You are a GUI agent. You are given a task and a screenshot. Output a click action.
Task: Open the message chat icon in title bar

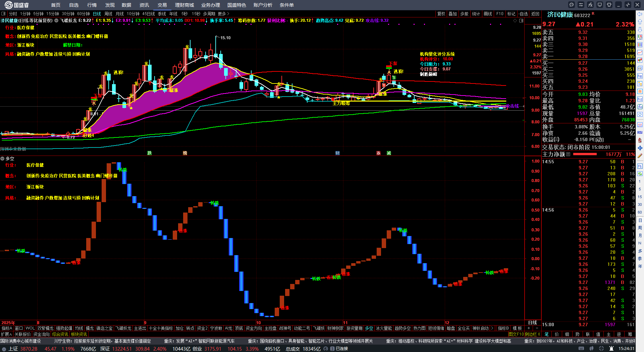click(x=572, y=5)
